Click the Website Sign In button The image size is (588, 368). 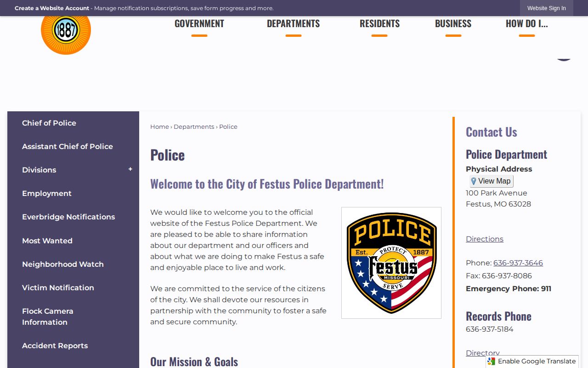(546, 8)
